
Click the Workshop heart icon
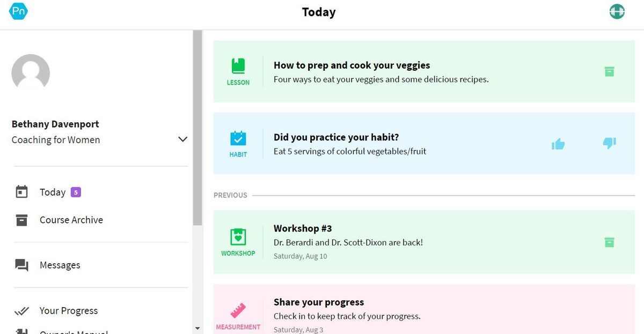238,236
